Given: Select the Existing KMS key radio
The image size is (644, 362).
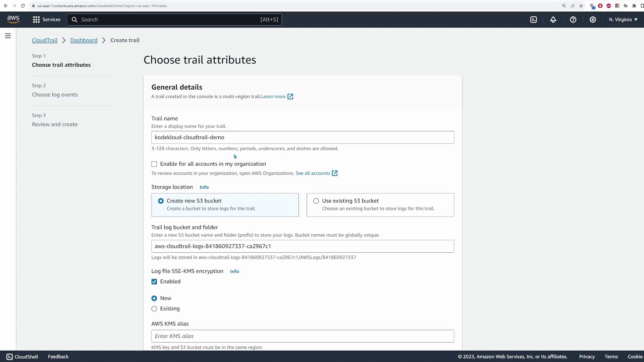Looking at the screenshot, I should pyautogui.click(x=154, y=309).
